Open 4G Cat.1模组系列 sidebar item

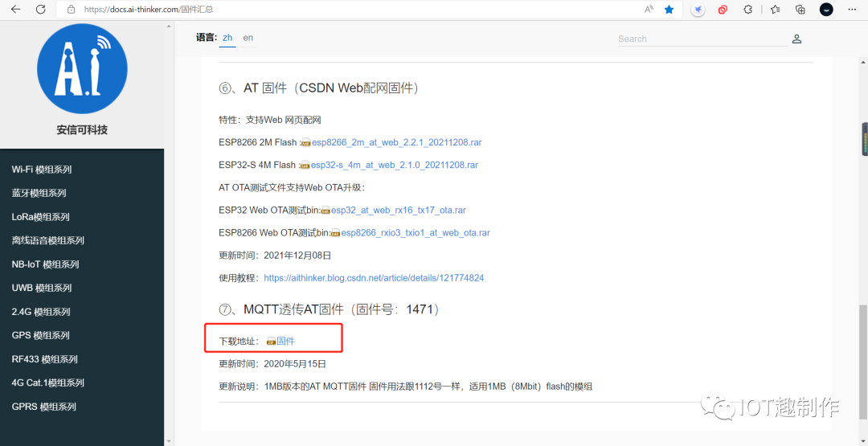(x=47, y=383)
